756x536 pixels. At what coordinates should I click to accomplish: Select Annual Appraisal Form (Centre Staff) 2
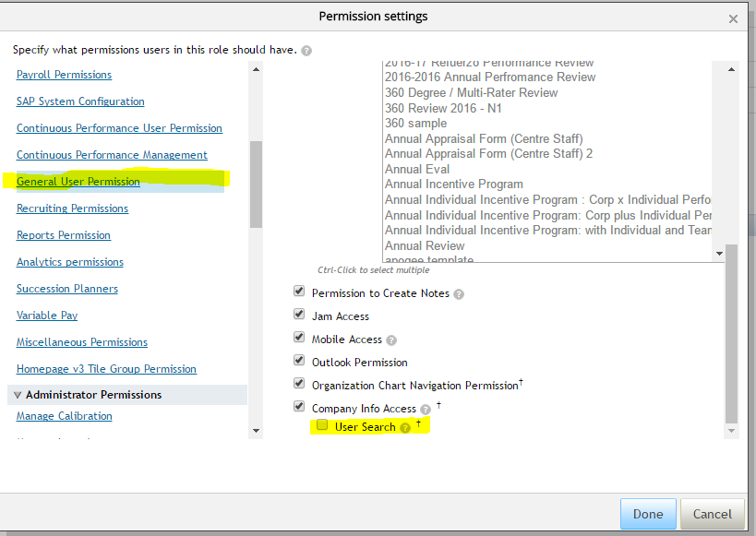coord(488,154)
